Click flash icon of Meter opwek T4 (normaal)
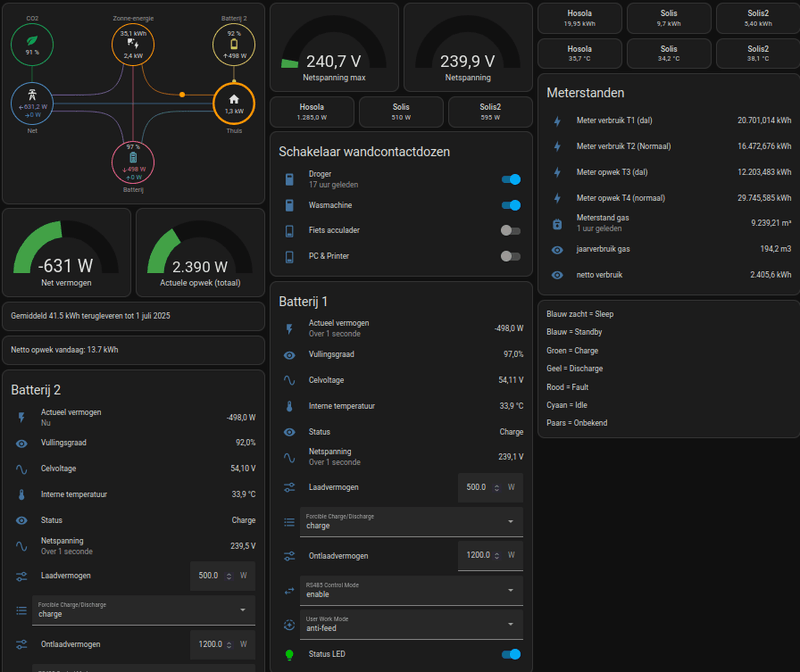 click(x=557, y=198)
